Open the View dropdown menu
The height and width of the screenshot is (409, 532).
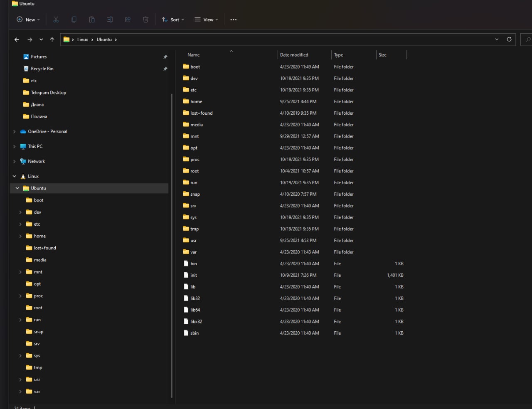click(x=206, y=20)
